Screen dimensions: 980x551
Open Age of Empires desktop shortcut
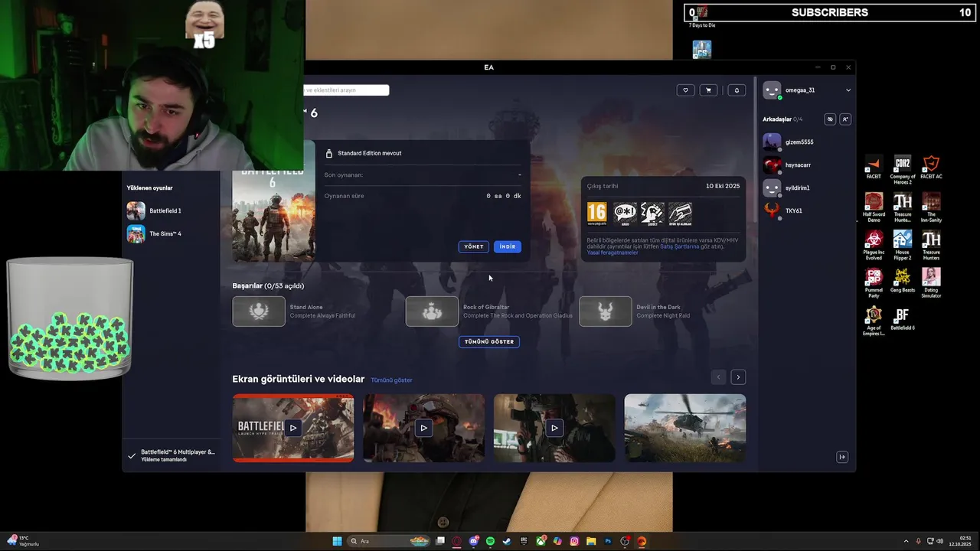click(874, 321)
